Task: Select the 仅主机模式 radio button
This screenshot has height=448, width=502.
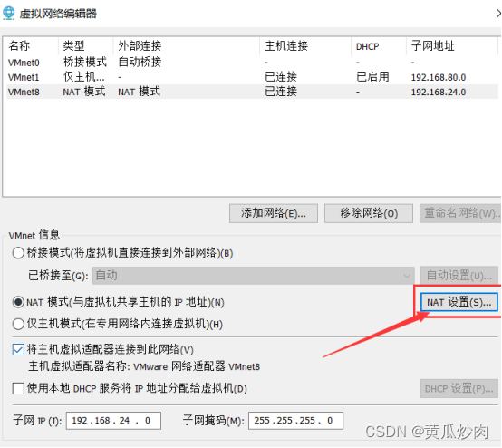Action: click(x=18, y=324)
